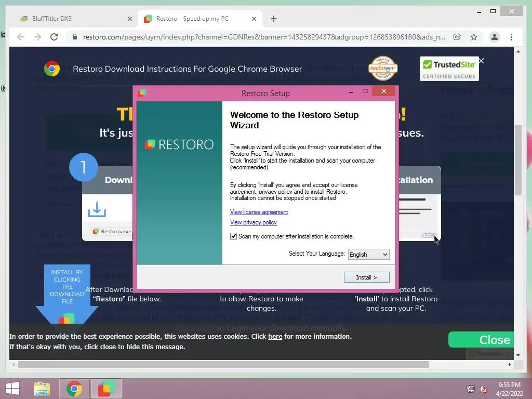Viewport: 532px width, 399px height.
Task: Toggle Scan my computer after installation checkbox
Action: pos(233,236)
